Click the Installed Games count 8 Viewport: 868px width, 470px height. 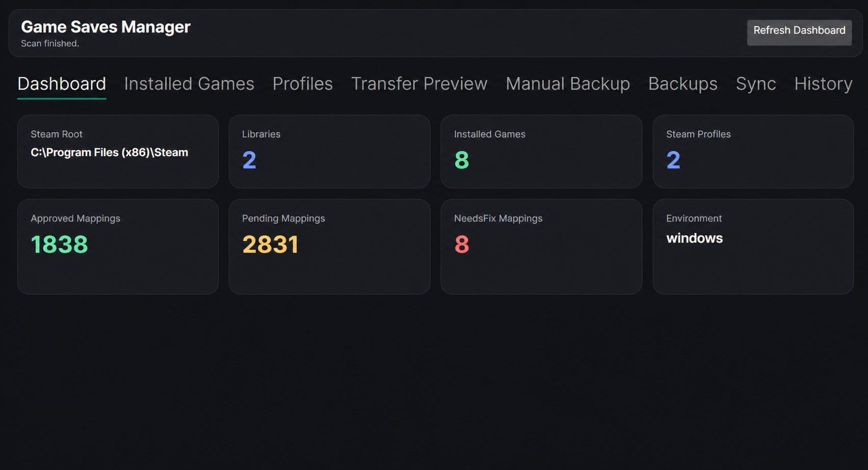pyautogui.click(x=461, y=160)
